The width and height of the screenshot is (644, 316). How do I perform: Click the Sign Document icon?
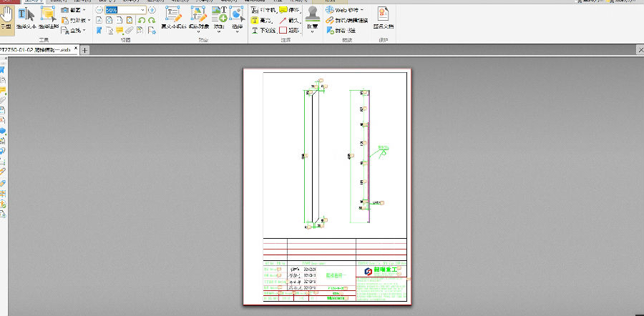point(384,14)
